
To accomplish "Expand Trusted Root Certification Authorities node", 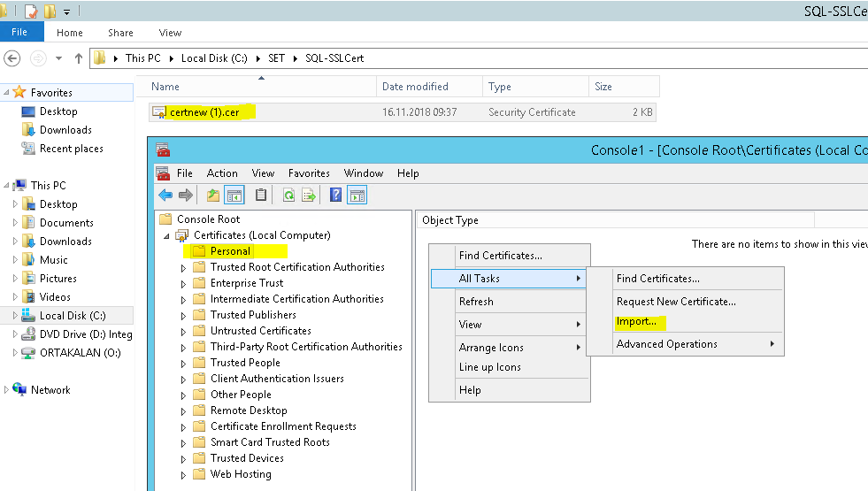I will coord(183,267).
